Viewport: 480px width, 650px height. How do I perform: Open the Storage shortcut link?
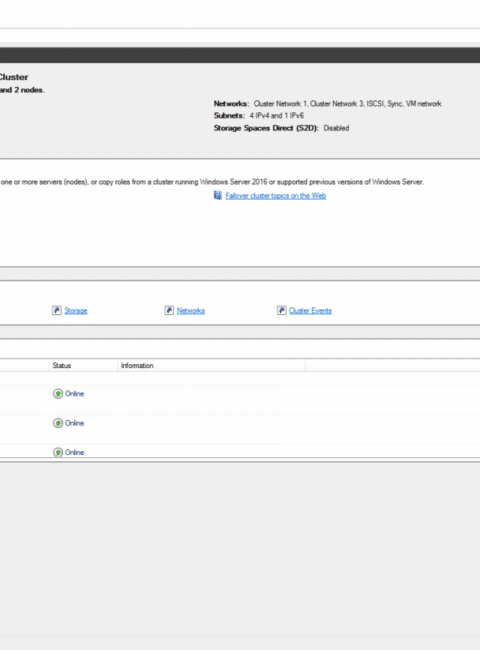76,310
